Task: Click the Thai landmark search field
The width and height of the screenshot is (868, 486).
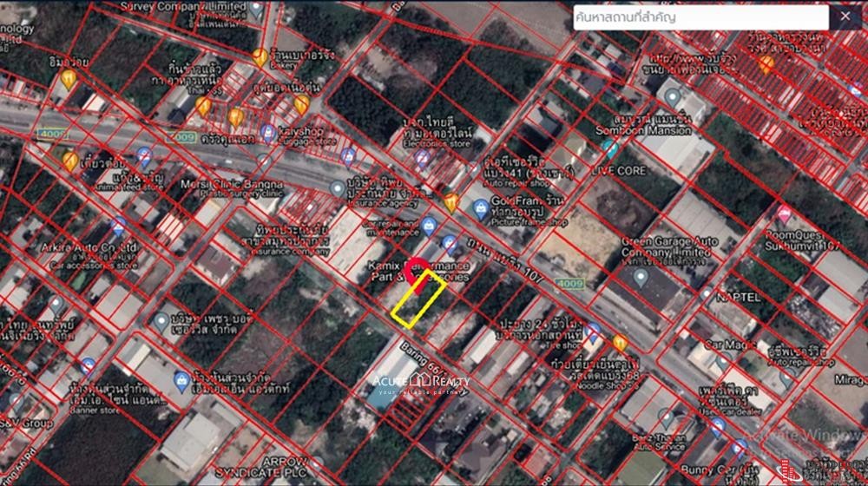Action: click(700, 17)
